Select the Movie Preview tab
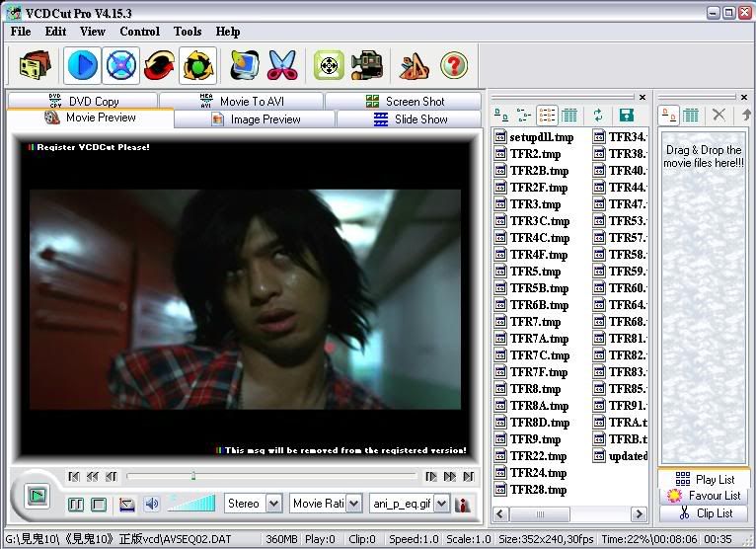The image size is (756, 549). pyautogui.click(x=90, y=118)
